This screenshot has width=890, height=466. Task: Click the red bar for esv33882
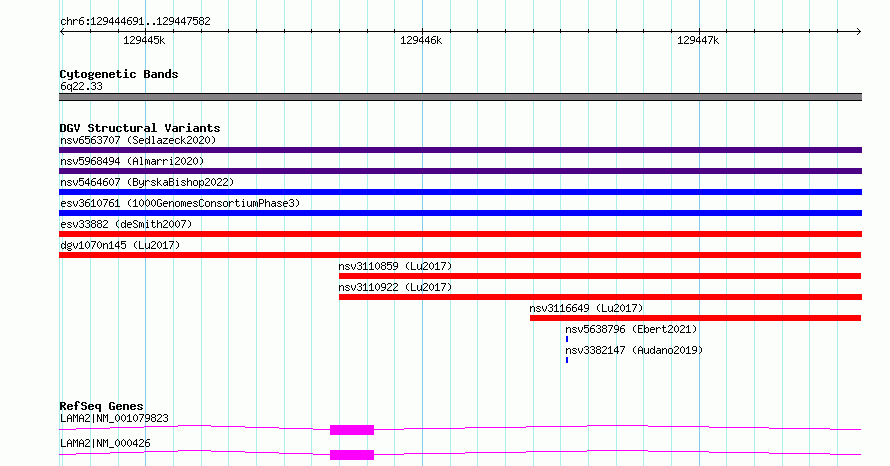460,234
